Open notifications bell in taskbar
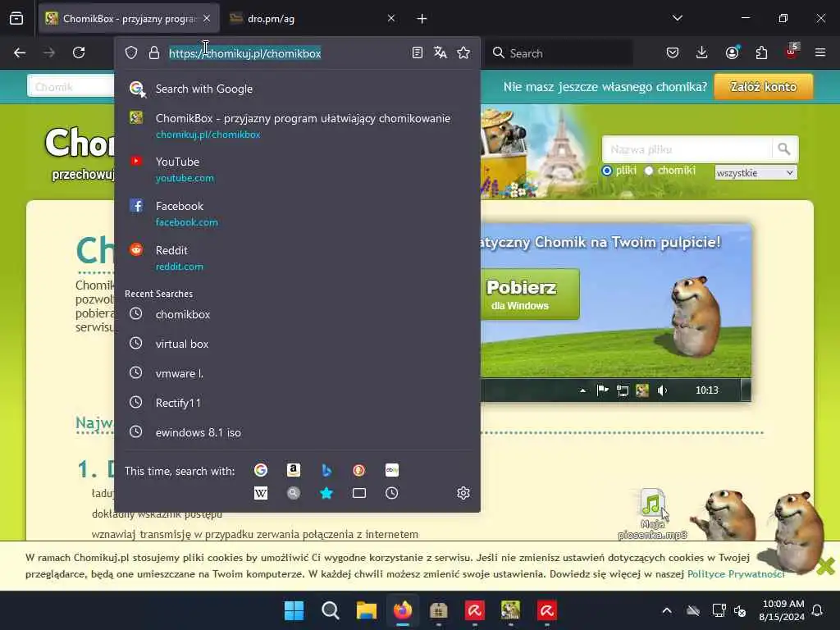Viewport: 840px width, 630px height. pos(818,610)
